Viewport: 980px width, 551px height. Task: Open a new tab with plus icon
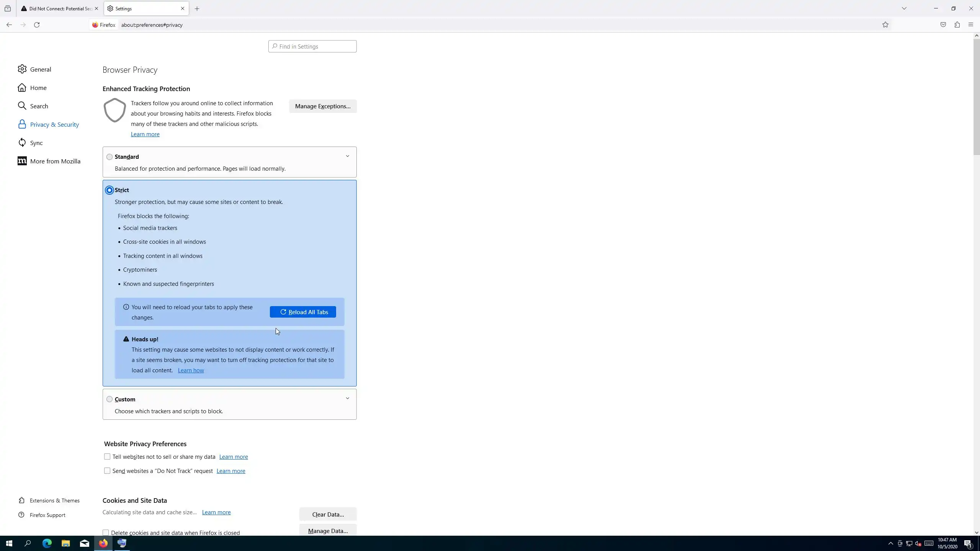pos(197,8)
